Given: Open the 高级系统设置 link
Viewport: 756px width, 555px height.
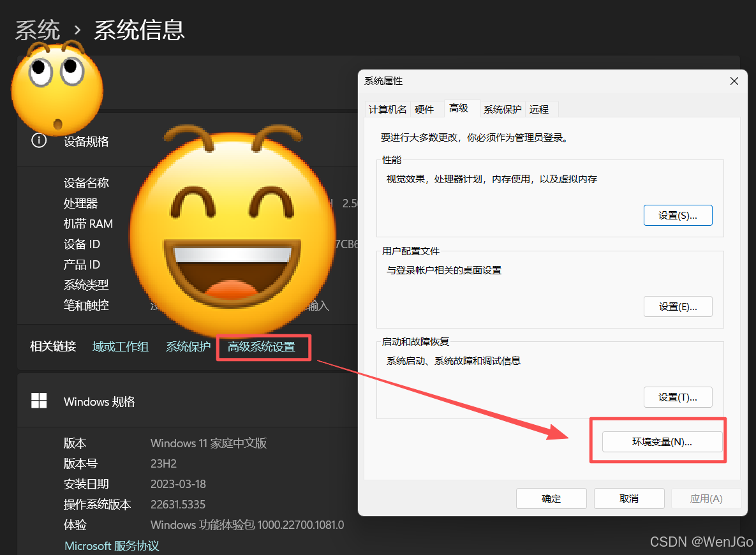Looking at the screenshot, I should point(262,346).
